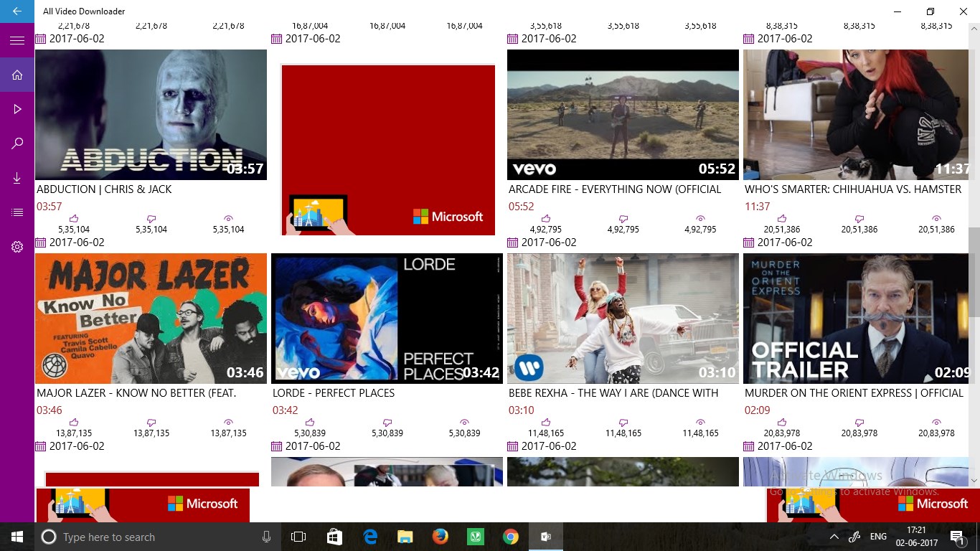Image resolution: width=980 pixels, height=551 pixels.
Task: Open Task View from the taskbar
Action: 298,537
